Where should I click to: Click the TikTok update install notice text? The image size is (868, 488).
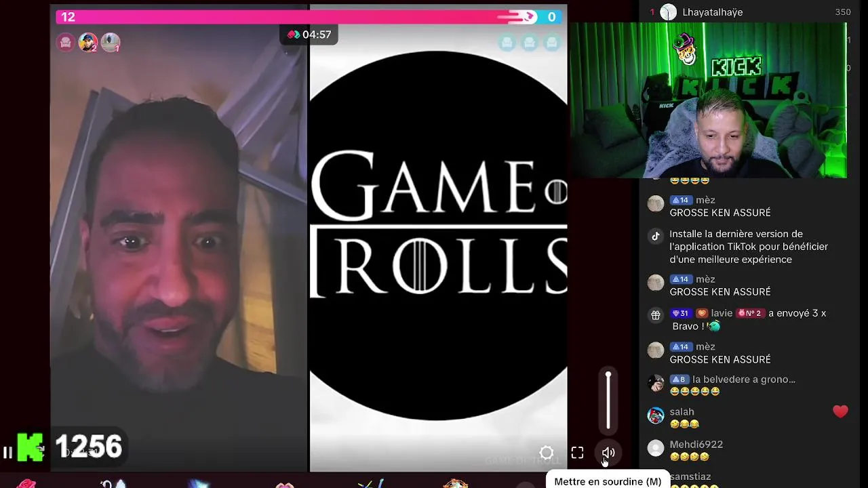coord(749,247)
